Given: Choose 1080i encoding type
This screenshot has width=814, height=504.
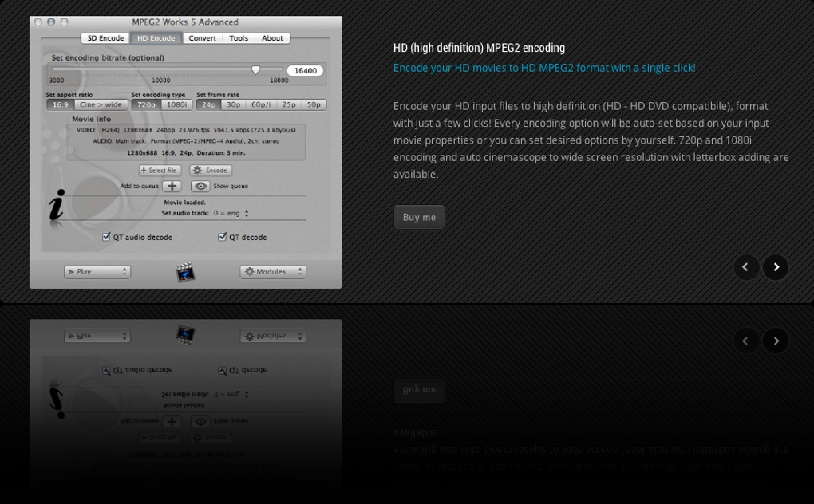Looking at the screenshot, I should click(x=176, y=104).
